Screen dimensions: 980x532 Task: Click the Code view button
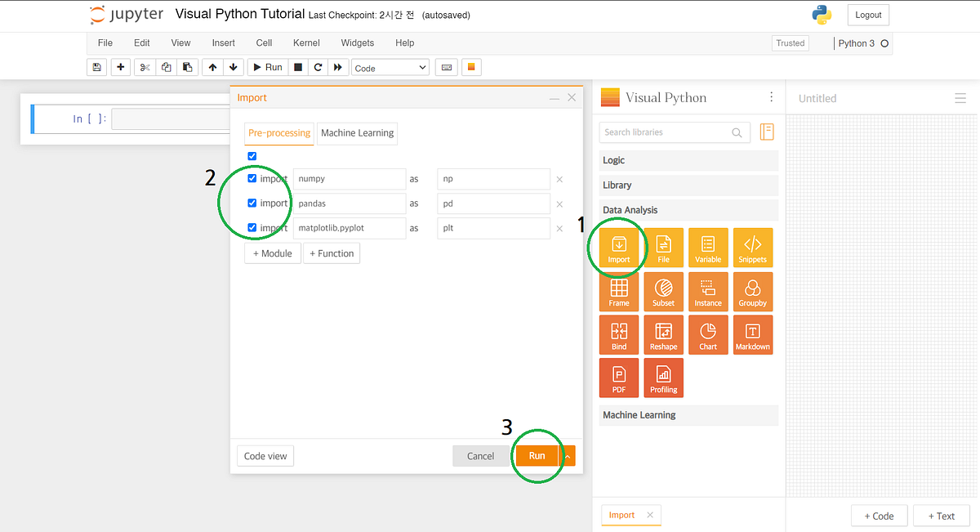pos(265,456)
